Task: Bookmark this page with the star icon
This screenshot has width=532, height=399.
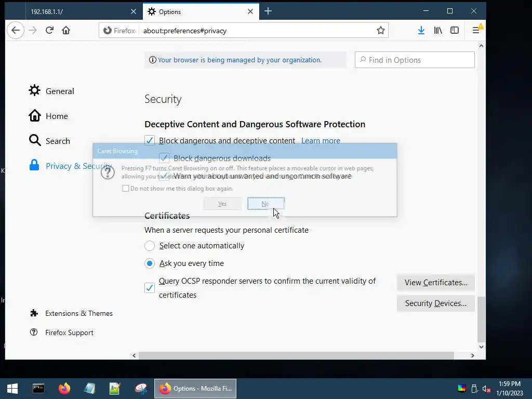Action: pyautogui.click(x=381, y=31)
